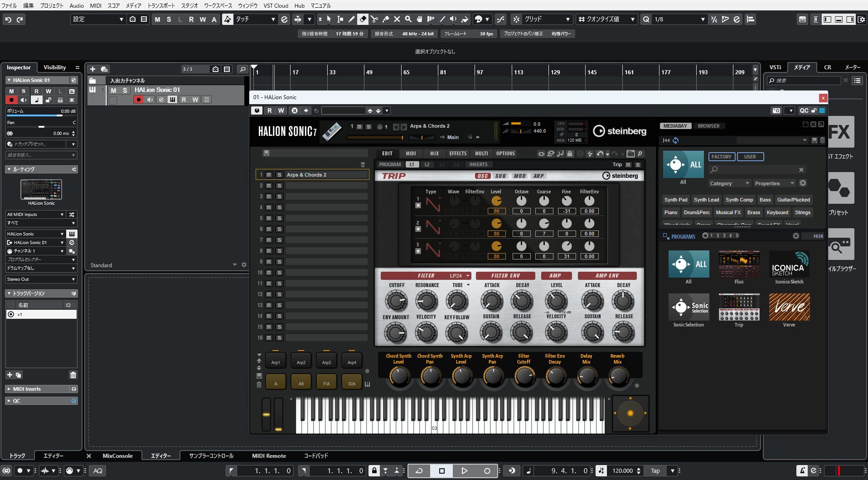Click record enable on HALion Sonic 01 track
The height and width of the screenshot is (480, 868).
[x=139, y=100]
